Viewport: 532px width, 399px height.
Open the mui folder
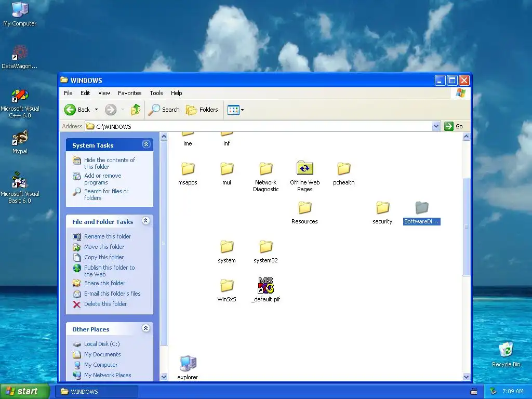point(227,174)
